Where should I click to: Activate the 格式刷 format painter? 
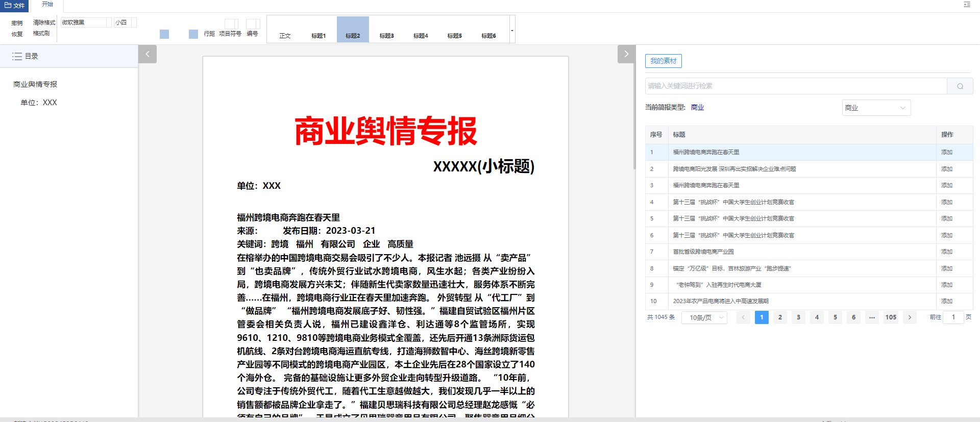pos(41,33)
